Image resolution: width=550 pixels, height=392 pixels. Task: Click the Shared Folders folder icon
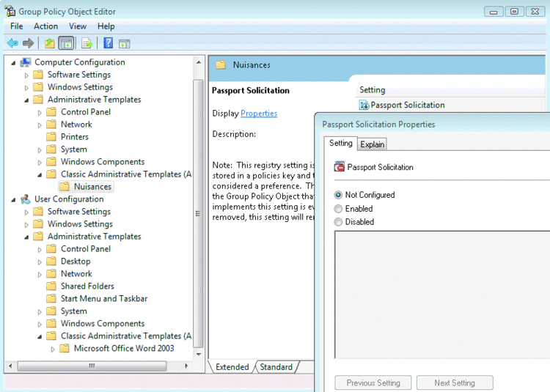click(x=51, y=286)
